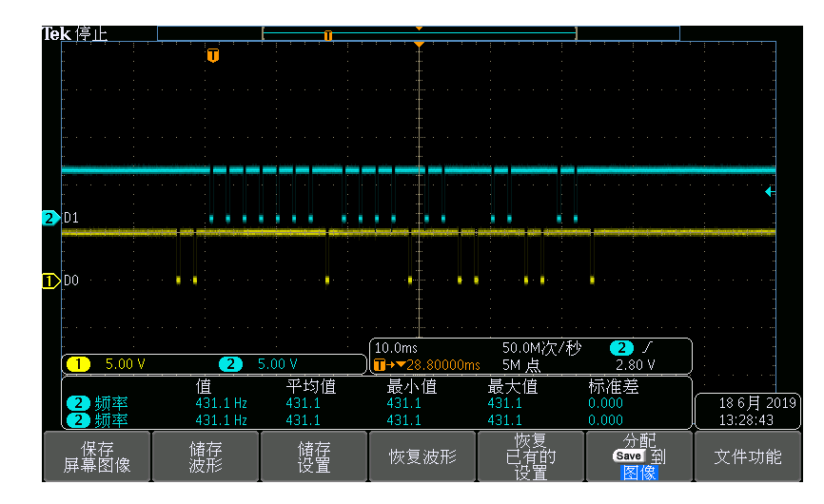The width and height of the screenshot is (824, 504).
Task: Click the 50.0M次/秒 sample rate readout
Action: [541, 348]
